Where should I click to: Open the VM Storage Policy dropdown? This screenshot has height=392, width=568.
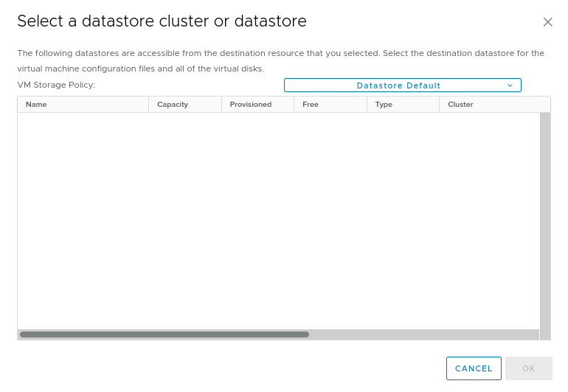coord(402,85)
